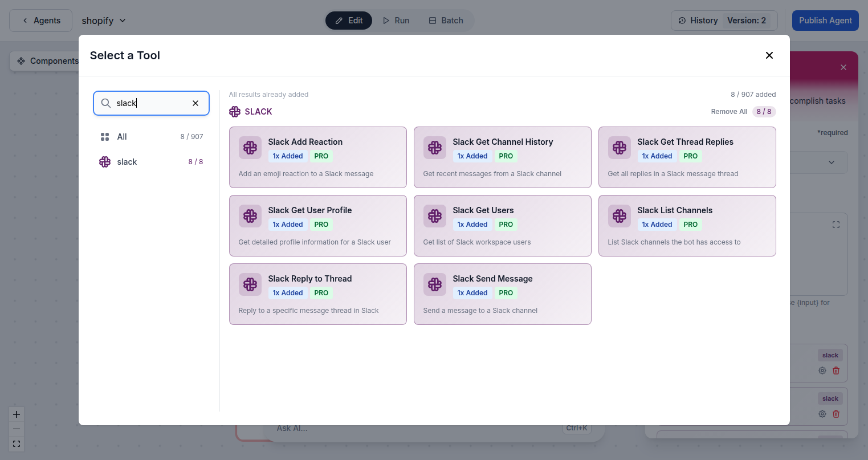Delete the top slack tool via trash icon
This screenshot has width=868, height=460.
(836, 370)
